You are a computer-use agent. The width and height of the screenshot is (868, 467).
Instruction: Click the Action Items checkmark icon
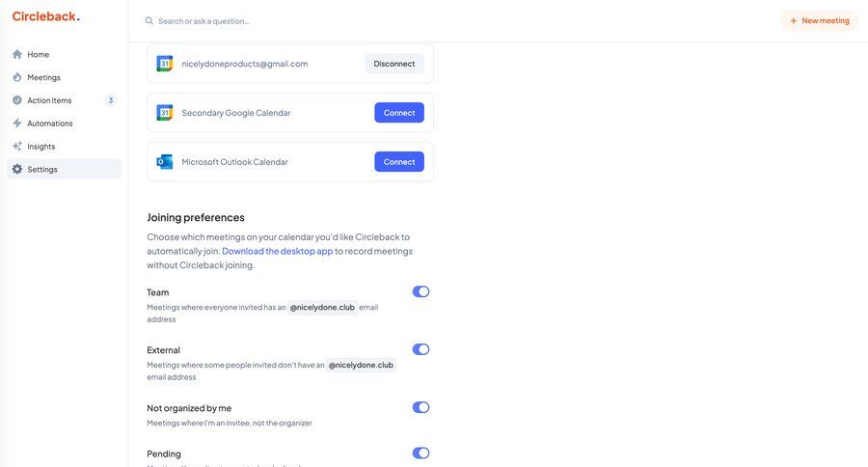tap(17, 100)
